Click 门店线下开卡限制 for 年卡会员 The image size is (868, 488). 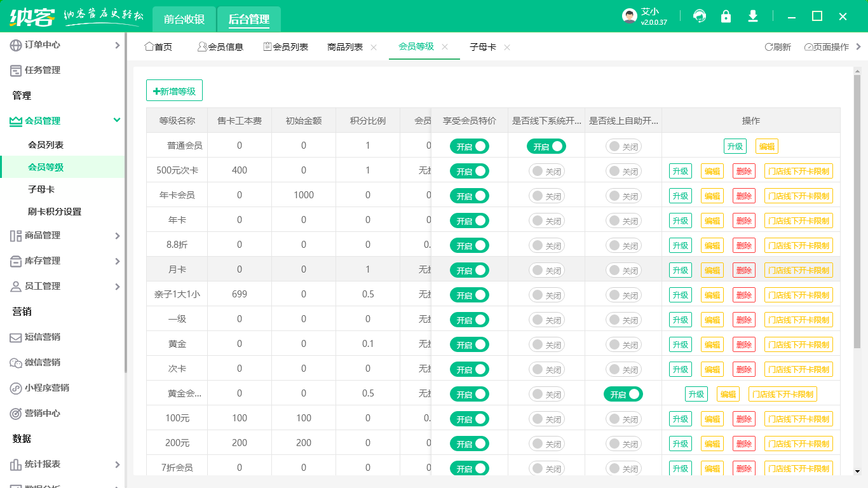click(799, 195)
